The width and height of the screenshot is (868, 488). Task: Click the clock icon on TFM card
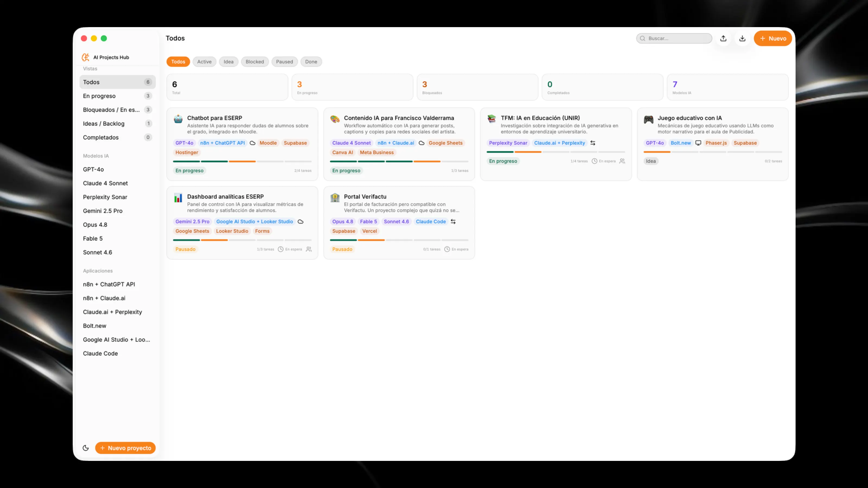coord(594,161)
